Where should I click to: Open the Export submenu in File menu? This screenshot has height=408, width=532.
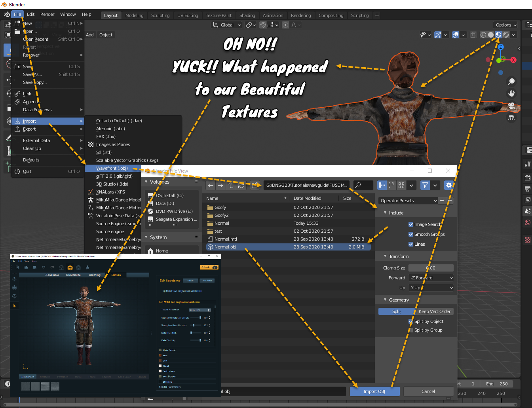48,129
